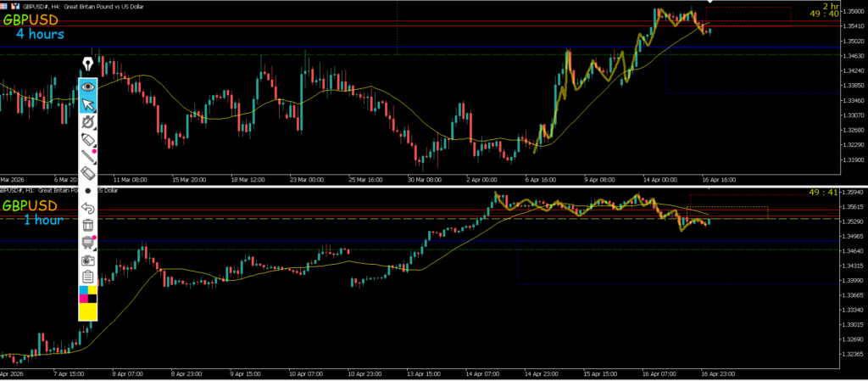Choose the large yellow color swatch
The image size is (868, 381).
87,311
